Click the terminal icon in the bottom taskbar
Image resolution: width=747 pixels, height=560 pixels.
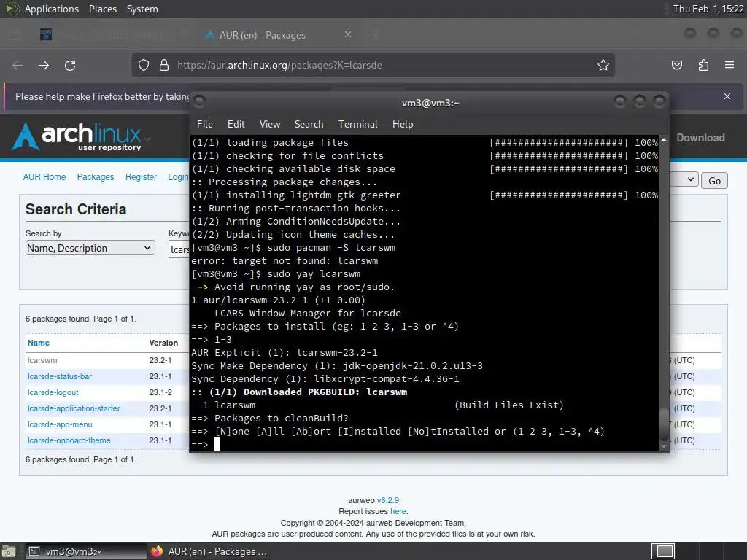(34, 551)
